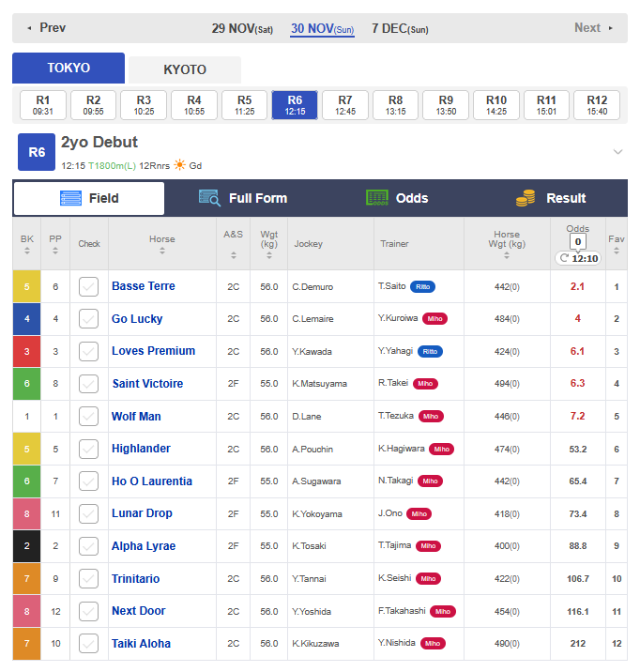Switch to the KYOTO racecourse tab
The image size is (640, 672).
[185, 69]
